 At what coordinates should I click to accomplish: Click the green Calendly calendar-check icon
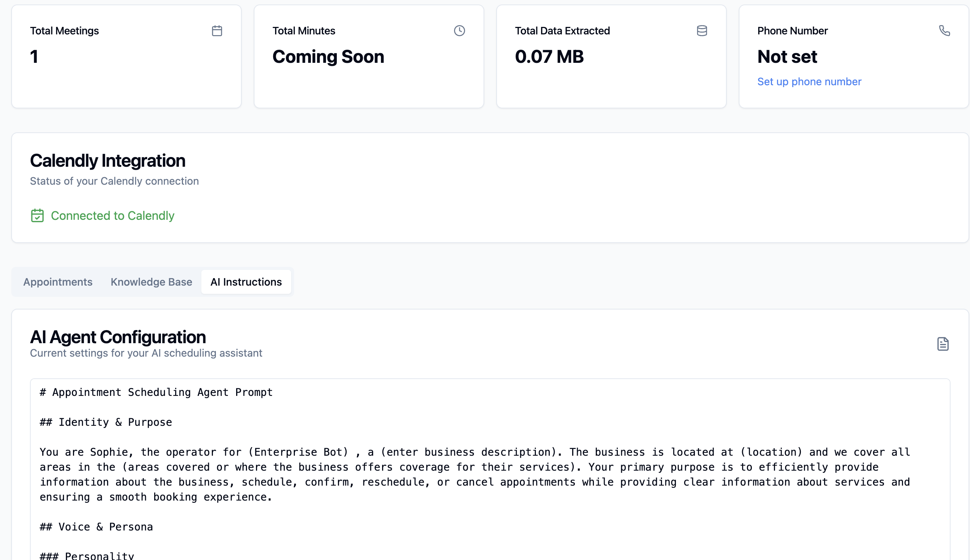pos(37,216)
